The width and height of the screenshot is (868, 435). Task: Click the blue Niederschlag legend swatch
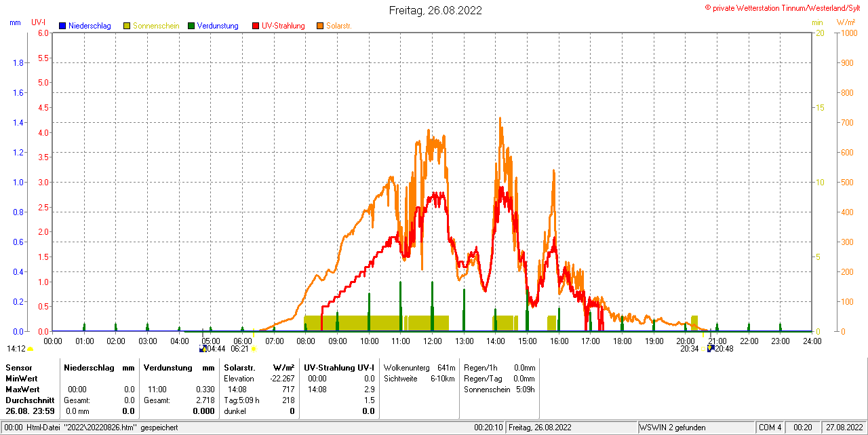coord(62,26)
